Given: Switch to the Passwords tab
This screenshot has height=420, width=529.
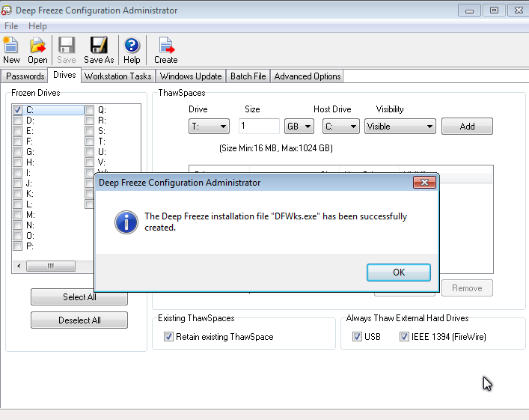Looking at the screenshot, I should [25, 76].
